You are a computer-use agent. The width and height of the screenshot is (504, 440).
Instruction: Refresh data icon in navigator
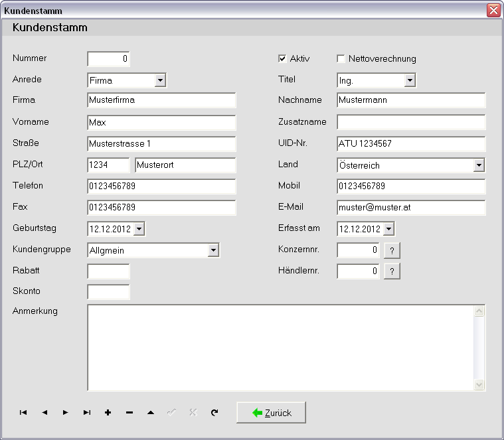(214, 412)
